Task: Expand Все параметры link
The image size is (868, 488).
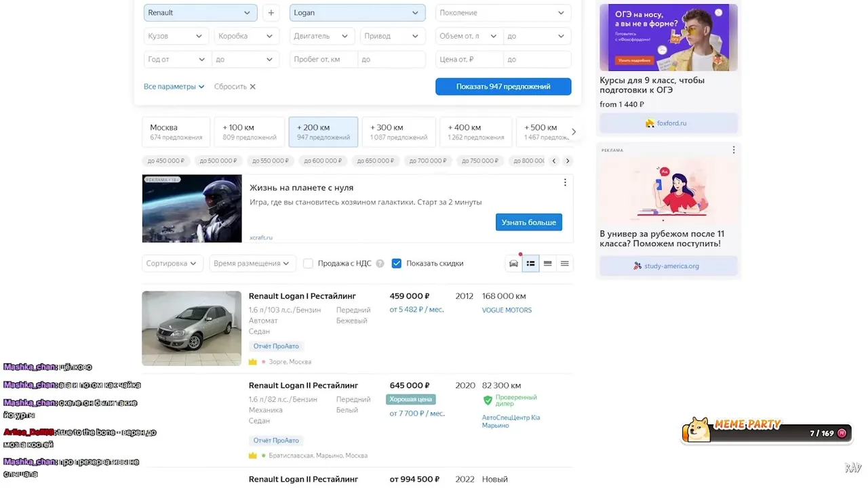Action: 174,87
